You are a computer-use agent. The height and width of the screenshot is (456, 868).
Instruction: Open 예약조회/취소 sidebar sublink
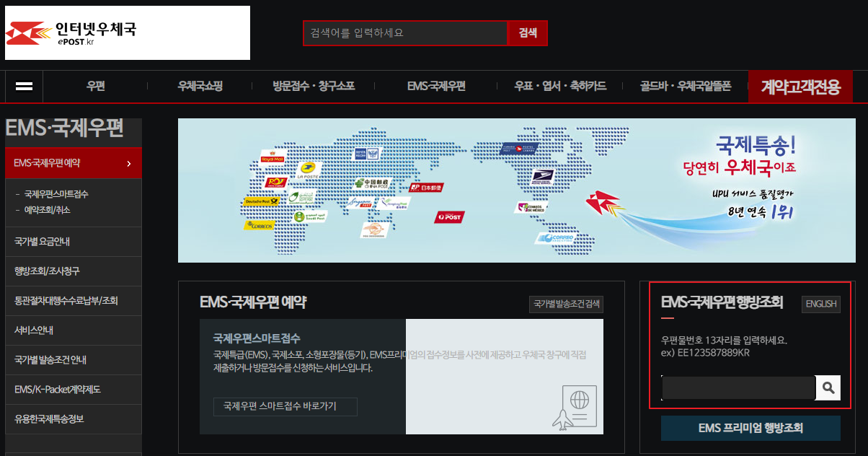[47, 210]
